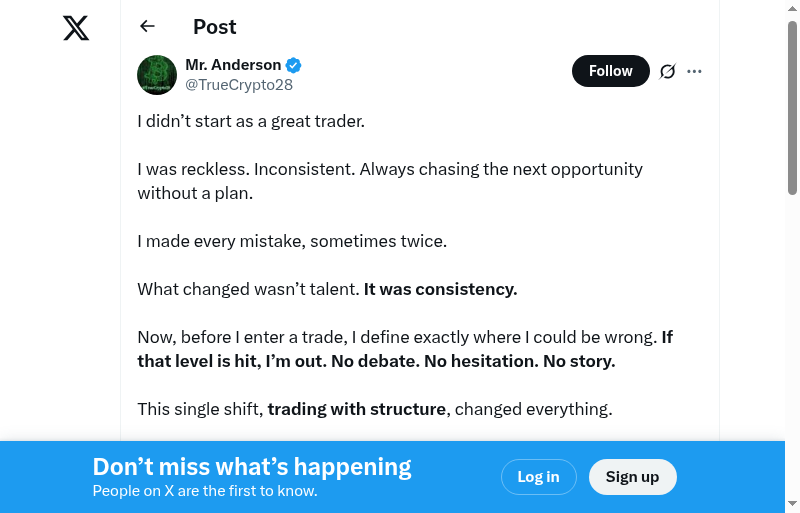This screenshot has width=800, height=513.
Task: Click the bold "It was consistency." text
Action: coord(440,289)
